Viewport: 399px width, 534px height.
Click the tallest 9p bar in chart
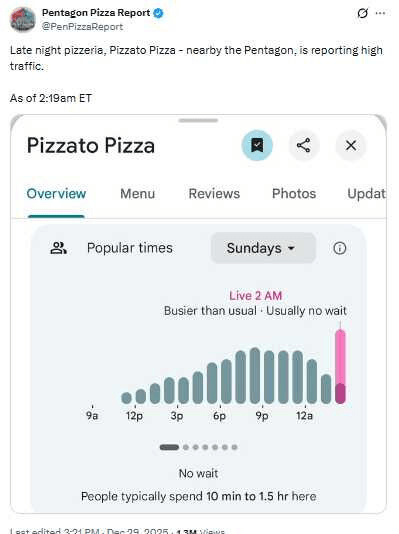255,376
